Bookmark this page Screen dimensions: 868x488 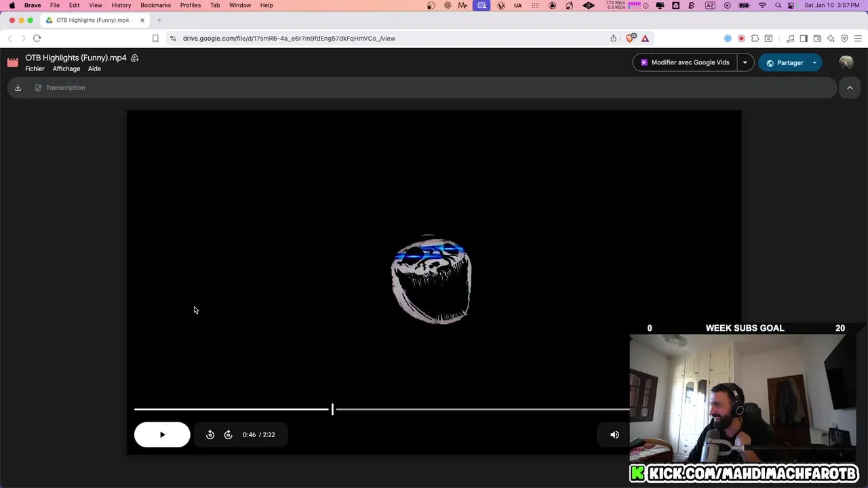coord(155,39)
